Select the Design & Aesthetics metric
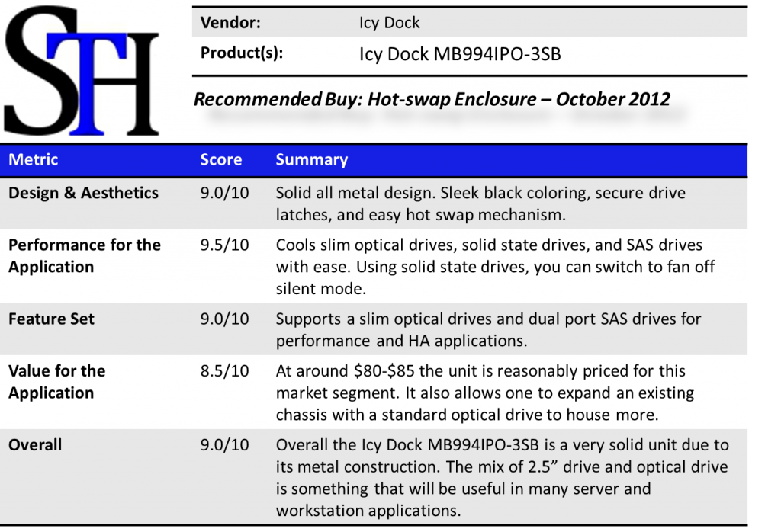781x532 pixels. pos(83,193)
